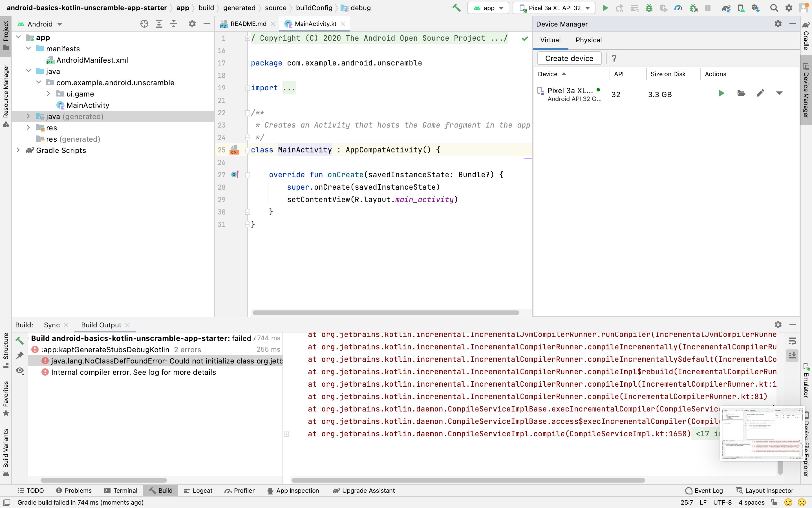Toggle the Favorites tool window

click(6, 398)
